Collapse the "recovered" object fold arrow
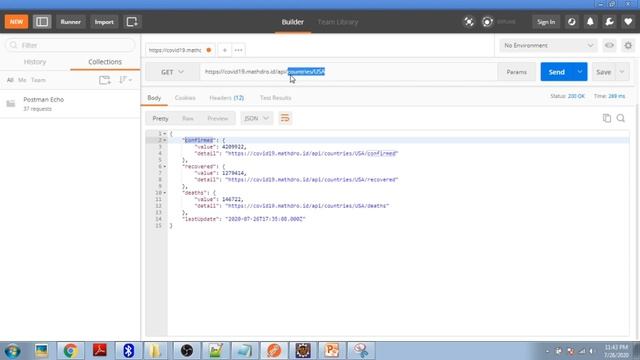The width and height of the screenshot is (640, 360). 165,167
